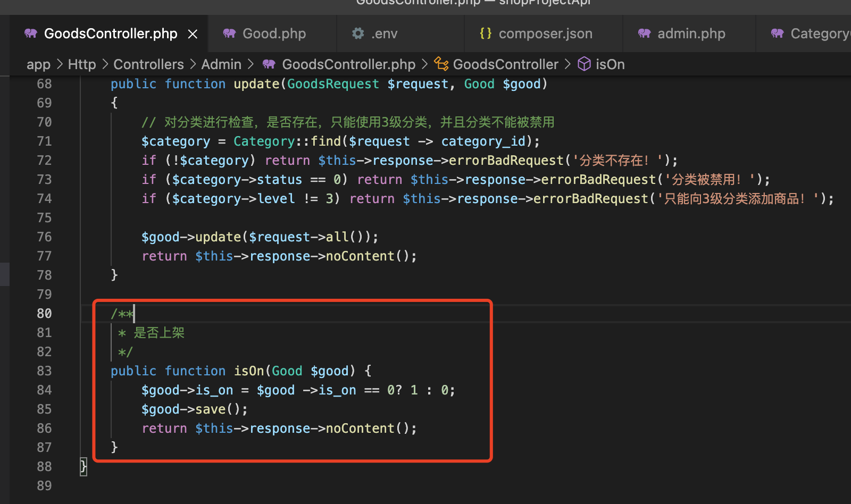This screenshot has height=504, width=851.
Task: Click the class symbol icon in breadcrumb
Action: [x=441, y=64]
